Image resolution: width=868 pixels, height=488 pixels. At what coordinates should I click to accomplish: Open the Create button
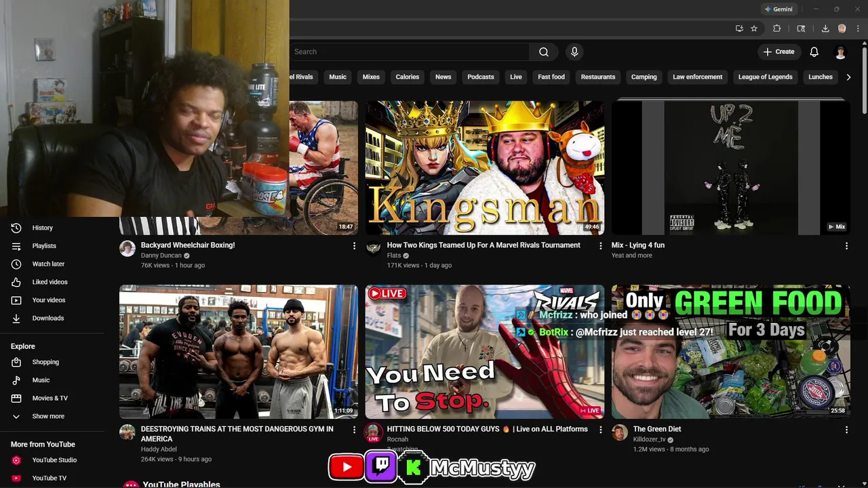(778, 52)
